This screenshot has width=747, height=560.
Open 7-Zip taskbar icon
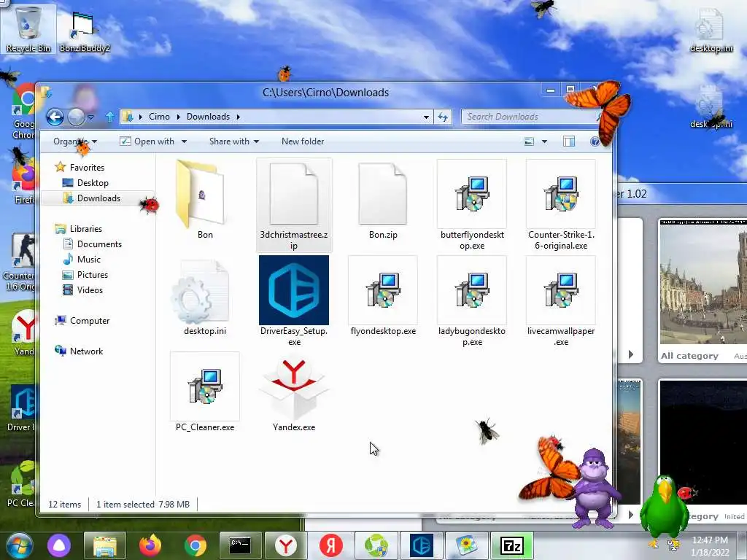click(511, 545)
